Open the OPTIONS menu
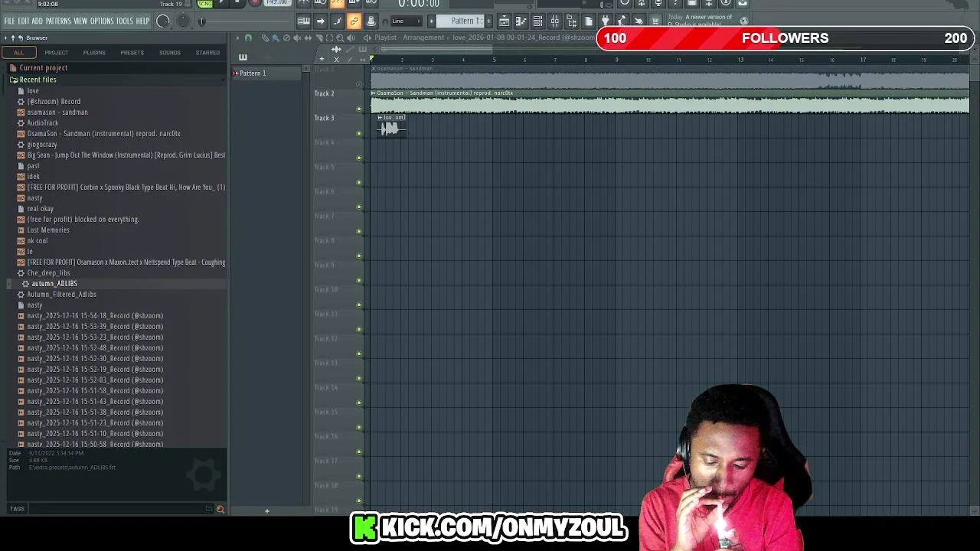 (x=102, y=21)
